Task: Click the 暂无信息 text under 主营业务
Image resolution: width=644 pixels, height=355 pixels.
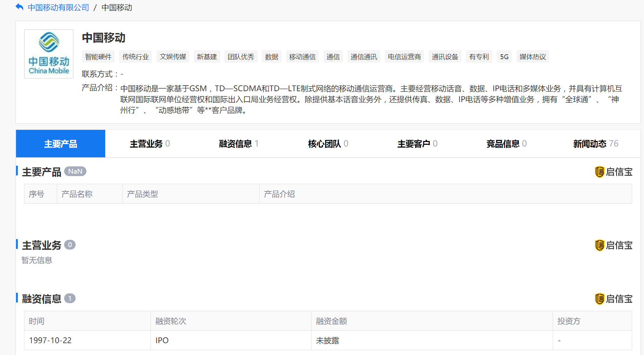Action: point(37,260)
